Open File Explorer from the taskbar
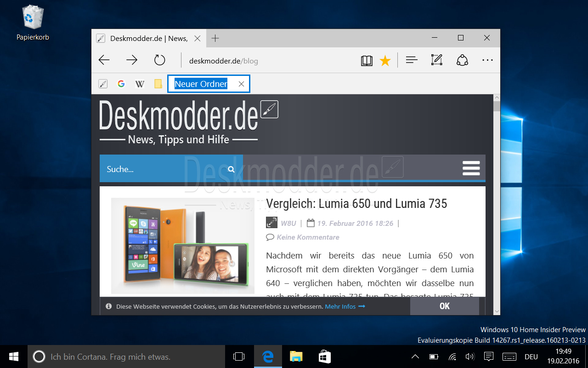 296,356
